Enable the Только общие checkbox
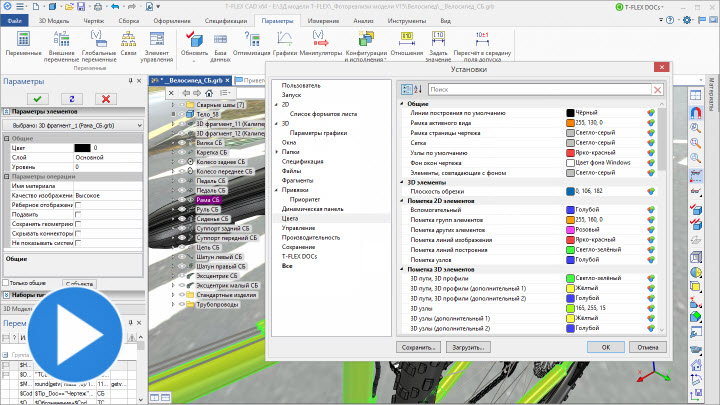The image size is (720, 405). (x=6, y=283)
